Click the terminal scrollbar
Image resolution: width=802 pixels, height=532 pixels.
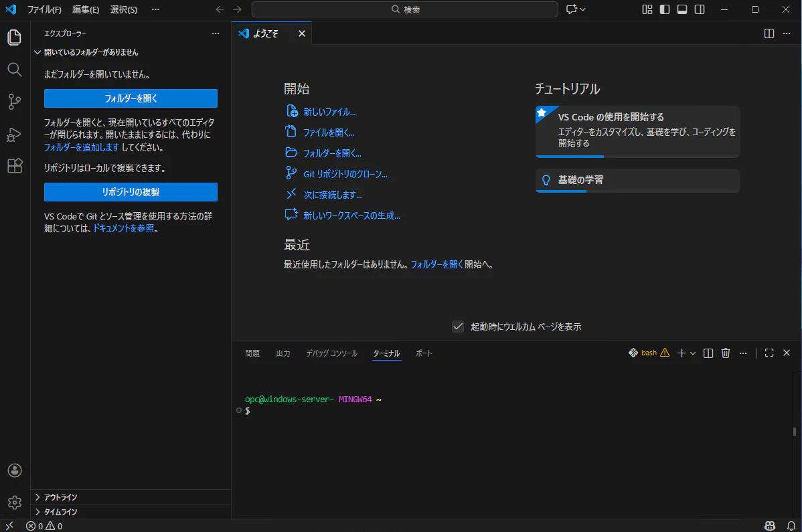click(795, 432)
